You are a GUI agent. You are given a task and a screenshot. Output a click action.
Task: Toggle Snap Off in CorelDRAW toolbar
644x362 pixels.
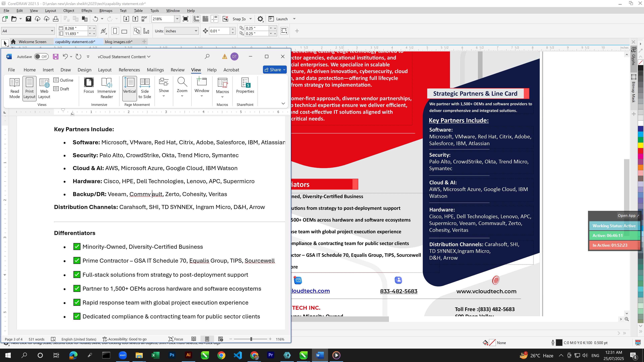[x=225, y=19]
